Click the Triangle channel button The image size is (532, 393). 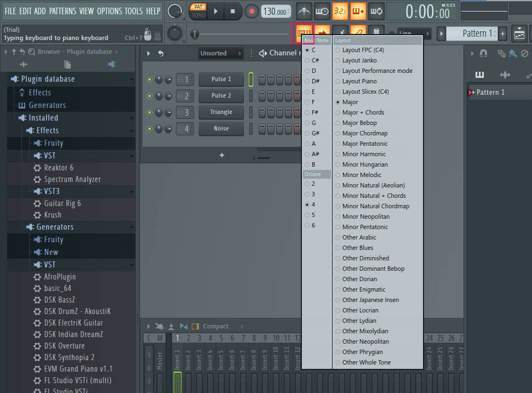point(221,112)
